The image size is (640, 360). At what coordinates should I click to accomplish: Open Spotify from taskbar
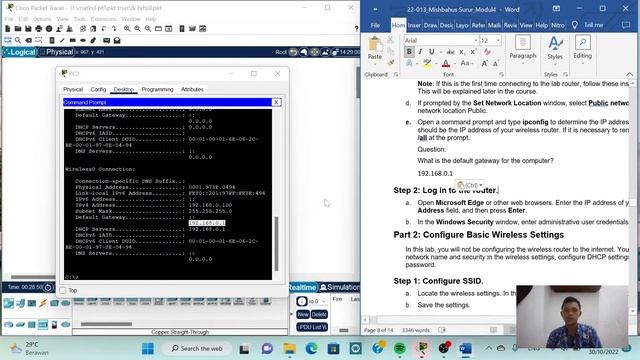coord(400,349)
